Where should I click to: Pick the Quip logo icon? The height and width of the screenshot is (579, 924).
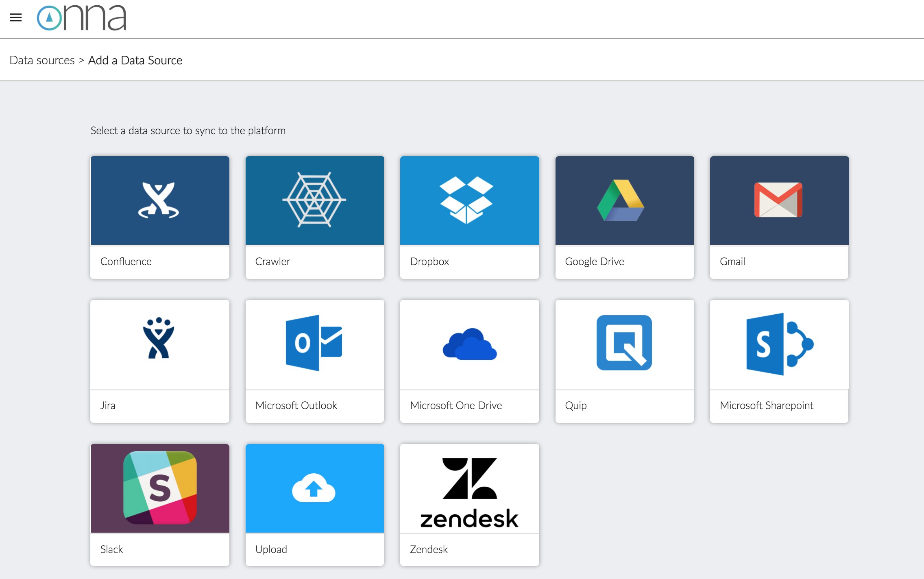[x=624, y=342]
